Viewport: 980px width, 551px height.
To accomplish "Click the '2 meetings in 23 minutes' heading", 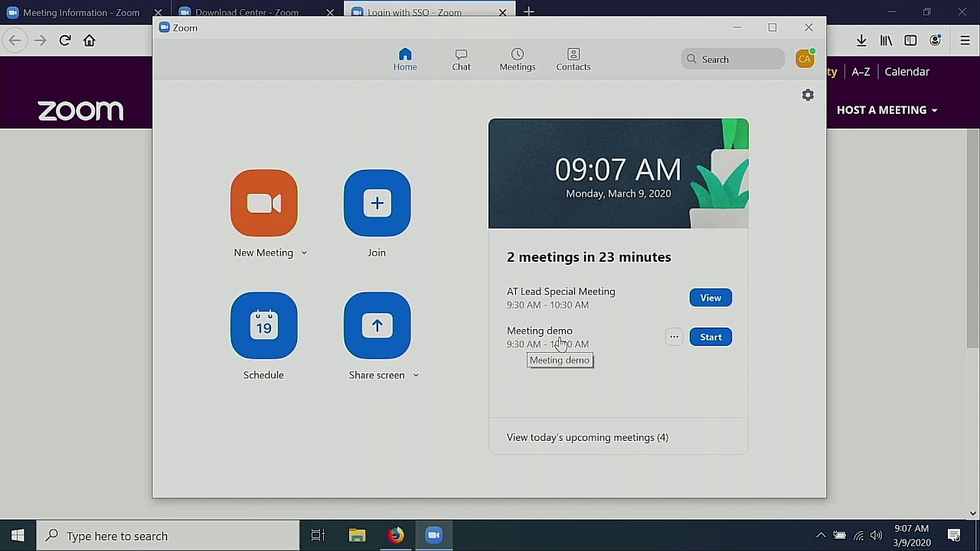I will [x=589, y=257].
